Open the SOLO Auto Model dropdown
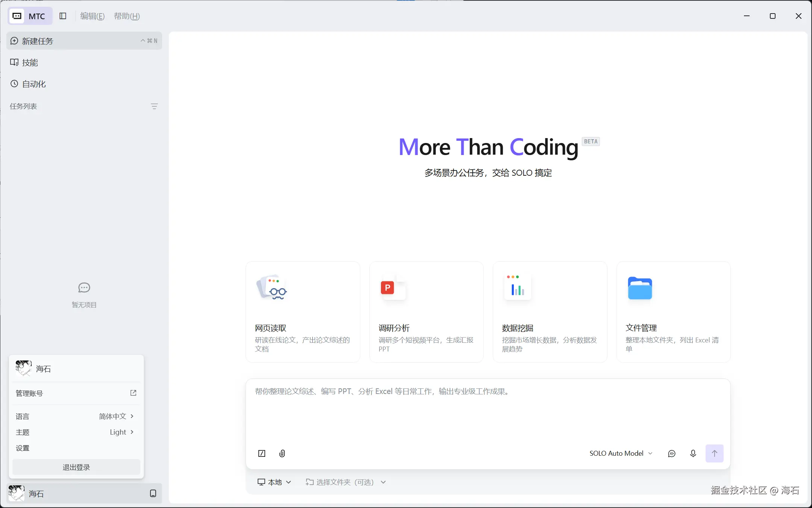 point(621,453)
